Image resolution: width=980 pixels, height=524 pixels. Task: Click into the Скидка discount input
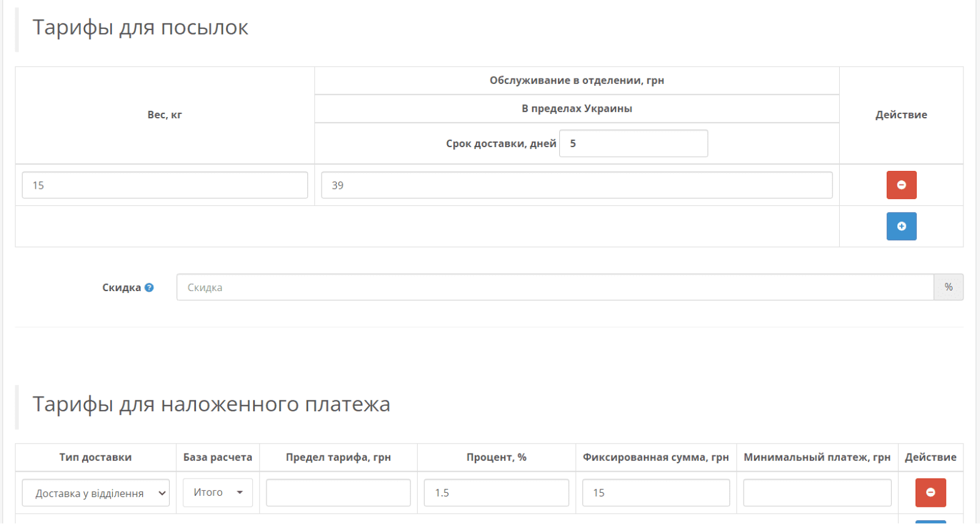pyautogui.click(x=555, y=287)
